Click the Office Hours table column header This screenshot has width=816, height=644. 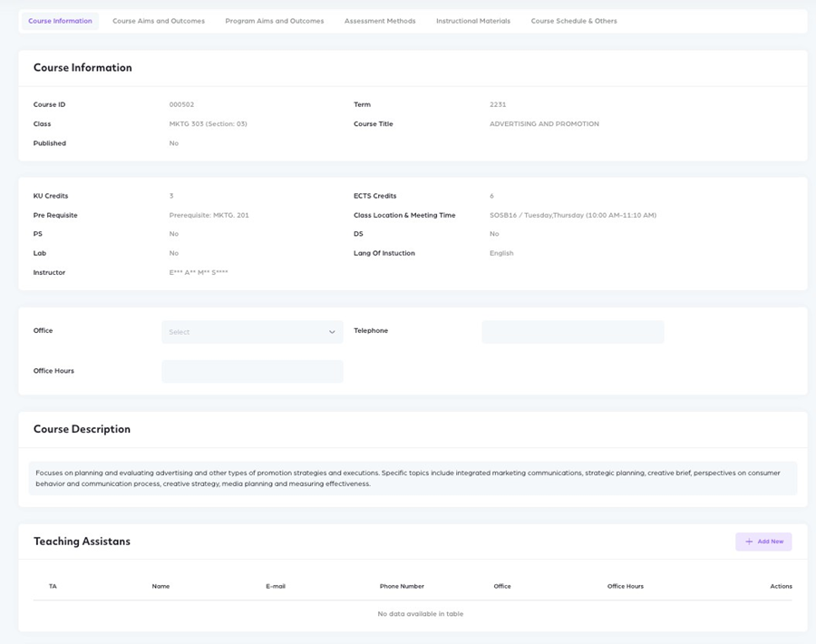[625, 586]
